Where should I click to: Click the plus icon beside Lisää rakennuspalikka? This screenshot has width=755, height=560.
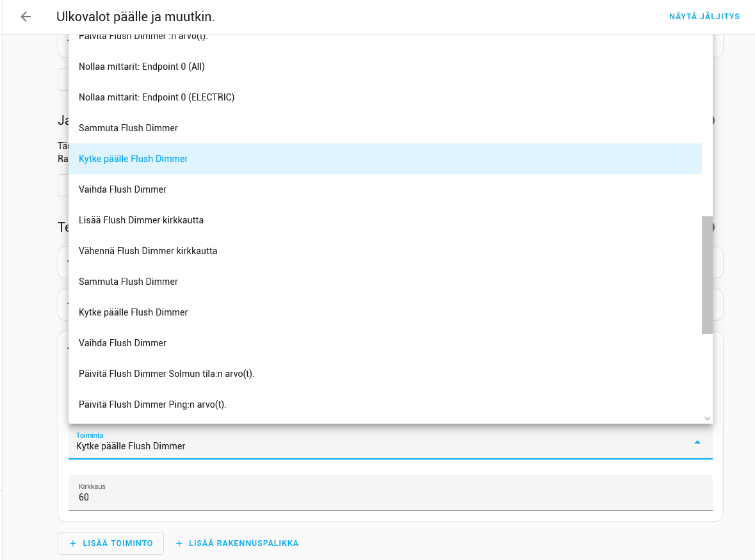point(179,543)
